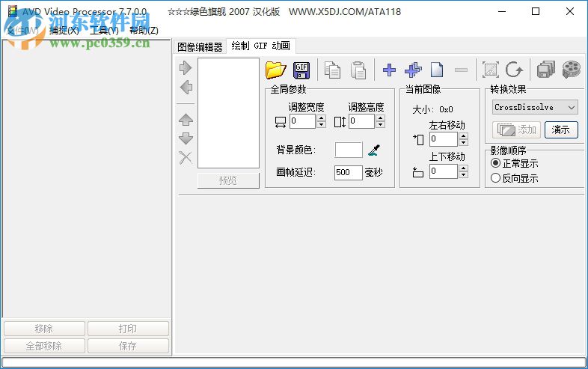The width and height of the screenshot is (588, 369).
Task: Click the right arrow beside frame list
Action: 186,68
